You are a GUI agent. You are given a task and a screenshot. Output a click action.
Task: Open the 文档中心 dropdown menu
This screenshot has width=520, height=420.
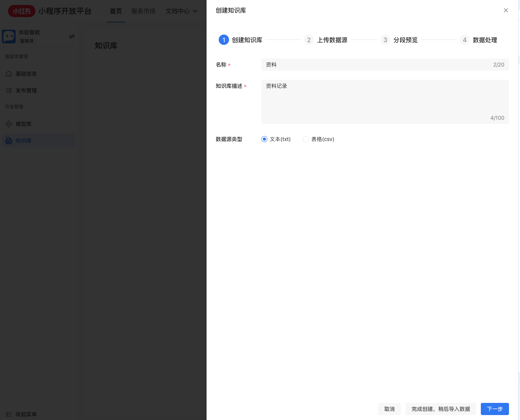[x=181, y=11]
